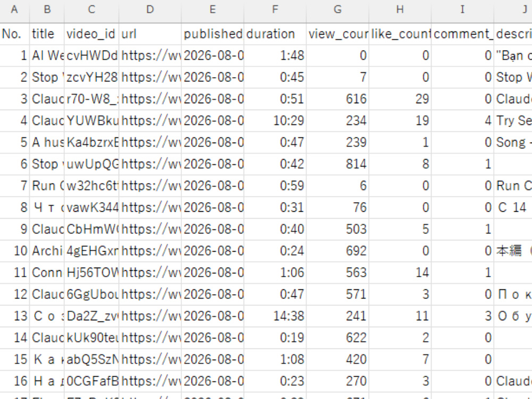This screenshot has height=399, width=532.
Task: Select title cell 'Archi' in row 10
Action: click(47, 251)
